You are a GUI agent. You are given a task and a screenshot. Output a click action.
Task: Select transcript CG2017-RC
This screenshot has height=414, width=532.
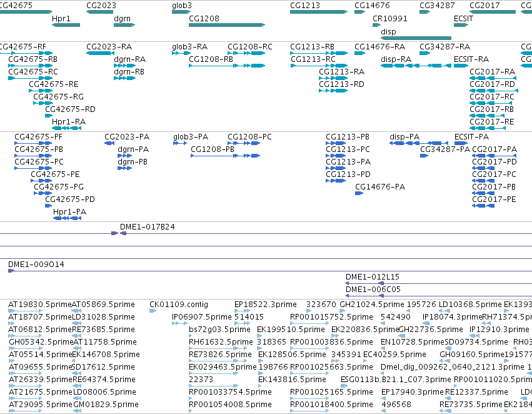click(x=491, y=97)
